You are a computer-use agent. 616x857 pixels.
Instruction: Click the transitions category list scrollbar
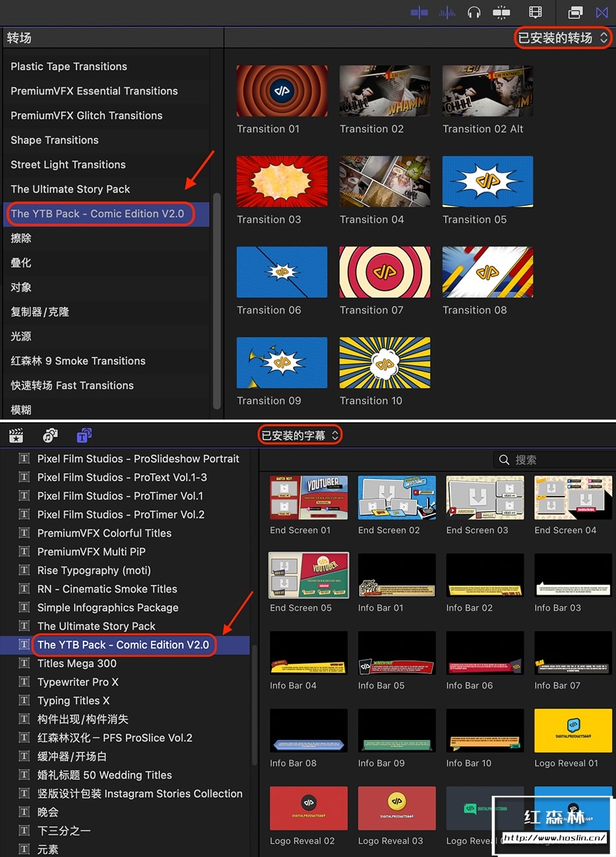tap(217, 301)
